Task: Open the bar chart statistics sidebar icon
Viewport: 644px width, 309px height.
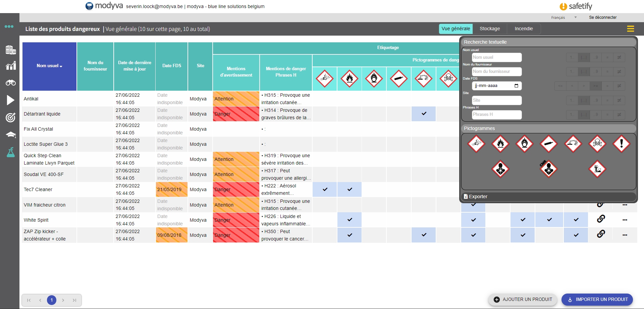Action: (11, 65)
